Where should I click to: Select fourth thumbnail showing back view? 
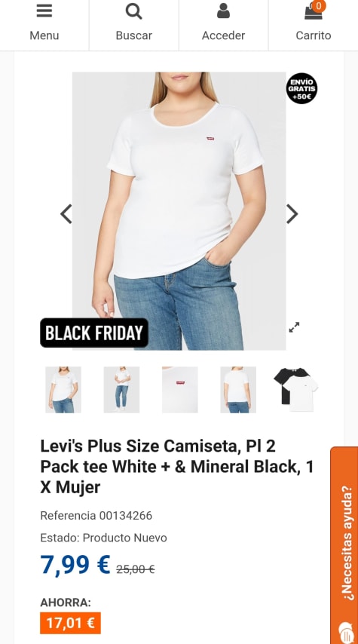[238, 390]
